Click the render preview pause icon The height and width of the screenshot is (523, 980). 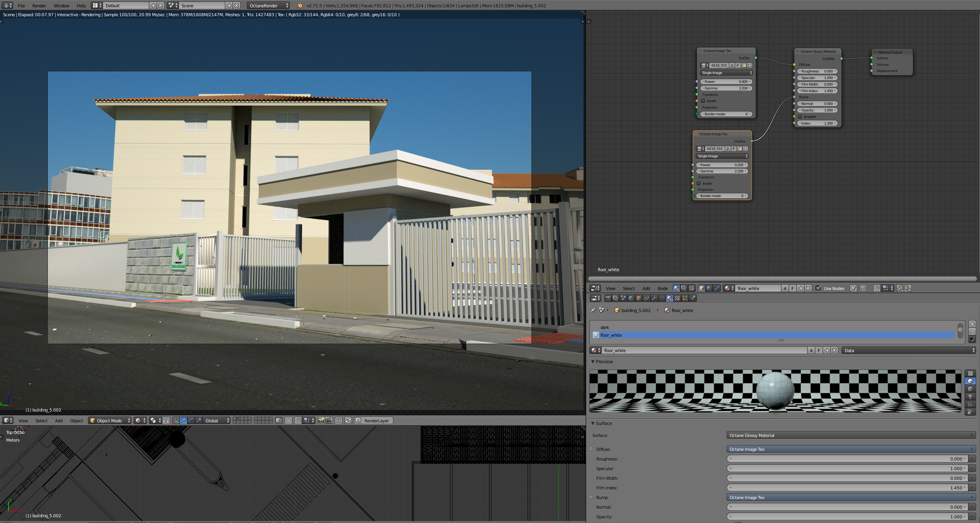(339, 420)
